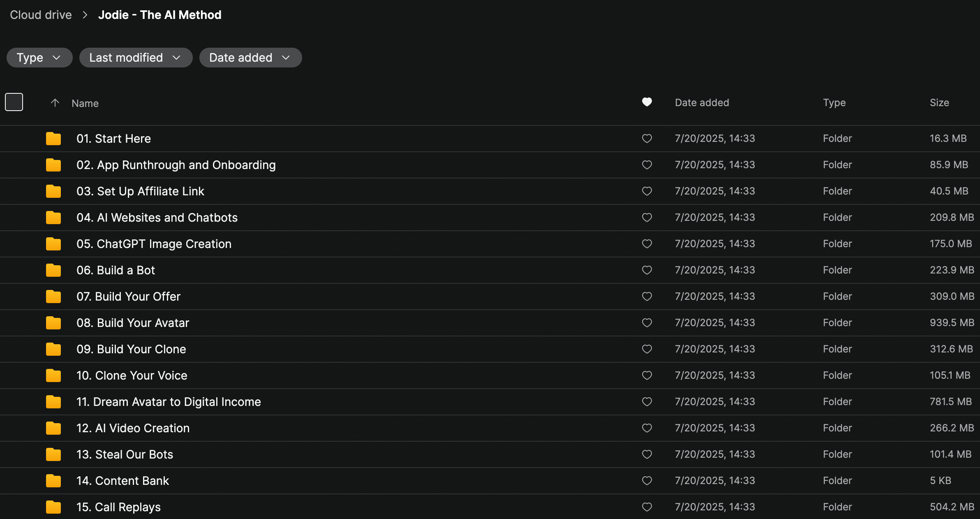Click the folder icon for 08. Build Your Avatar
The height and width of the screenshot is (519, 980).
tap(53, 323)
